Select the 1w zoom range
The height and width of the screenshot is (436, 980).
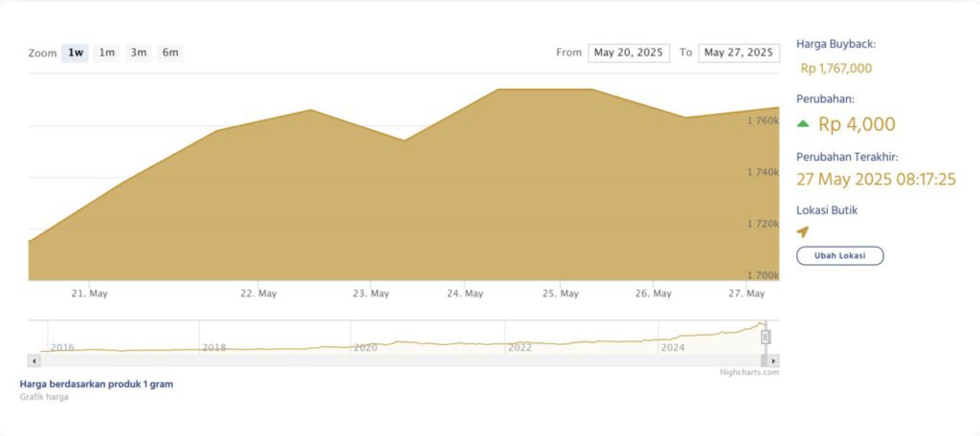[76, 53]
